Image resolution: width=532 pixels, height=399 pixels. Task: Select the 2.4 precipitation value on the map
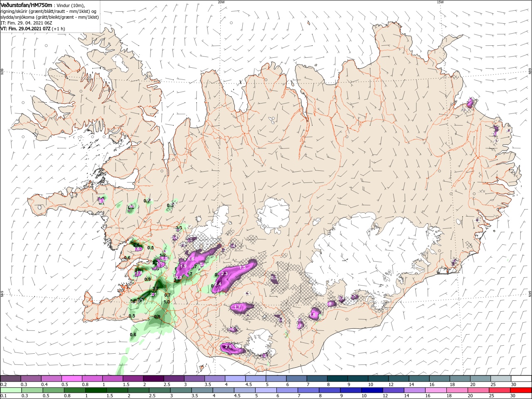click(218, 284)
